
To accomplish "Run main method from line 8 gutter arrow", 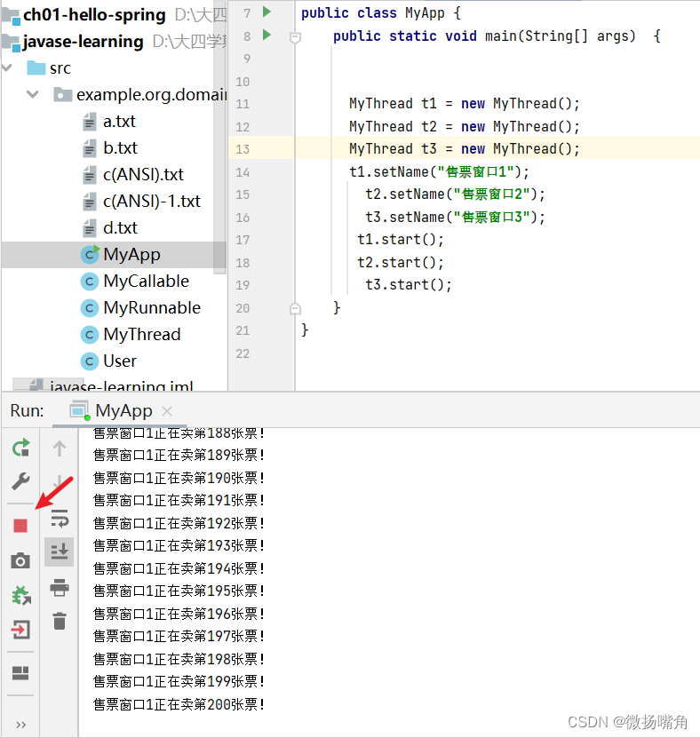I will [x=266, y=35].
